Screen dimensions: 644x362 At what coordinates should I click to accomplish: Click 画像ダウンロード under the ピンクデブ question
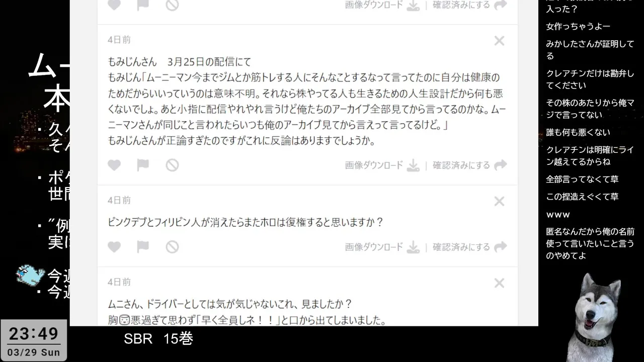(382, 247)
